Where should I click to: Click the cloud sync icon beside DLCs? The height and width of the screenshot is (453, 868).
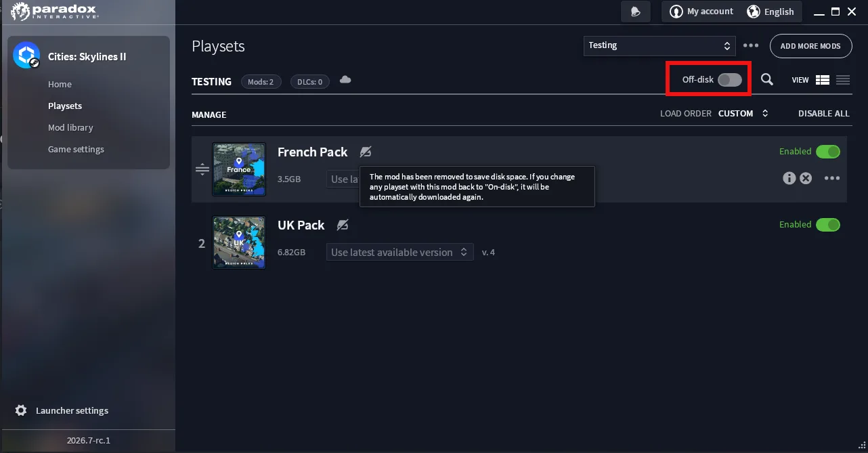point(345,80)
